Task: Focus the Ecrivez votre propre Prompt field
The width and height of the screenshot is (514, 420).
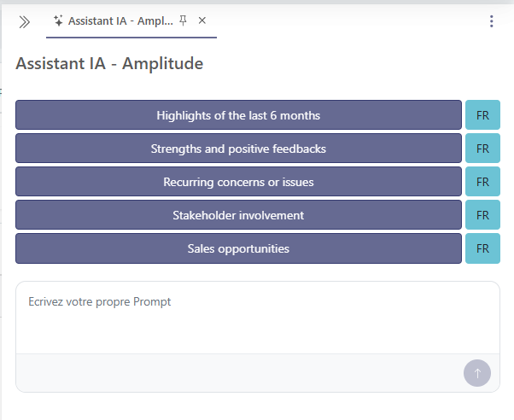Action: (x=256, y=318)
